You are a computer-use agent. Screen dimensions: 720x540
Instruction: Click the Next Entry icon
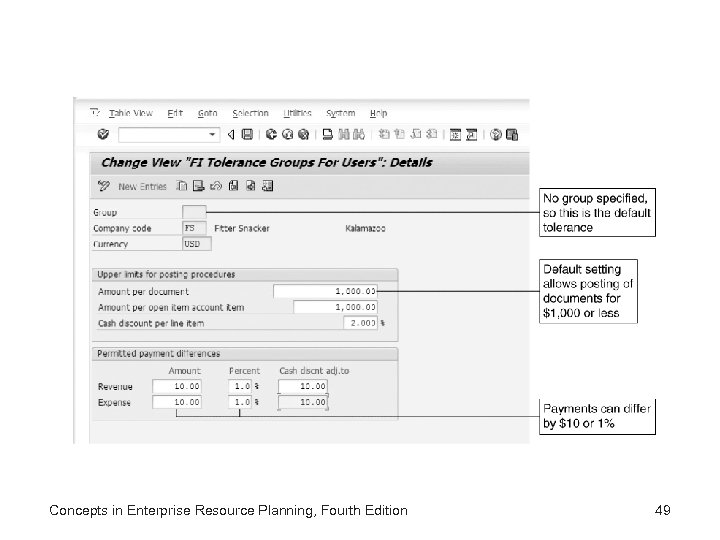click(x=250, y=186)
